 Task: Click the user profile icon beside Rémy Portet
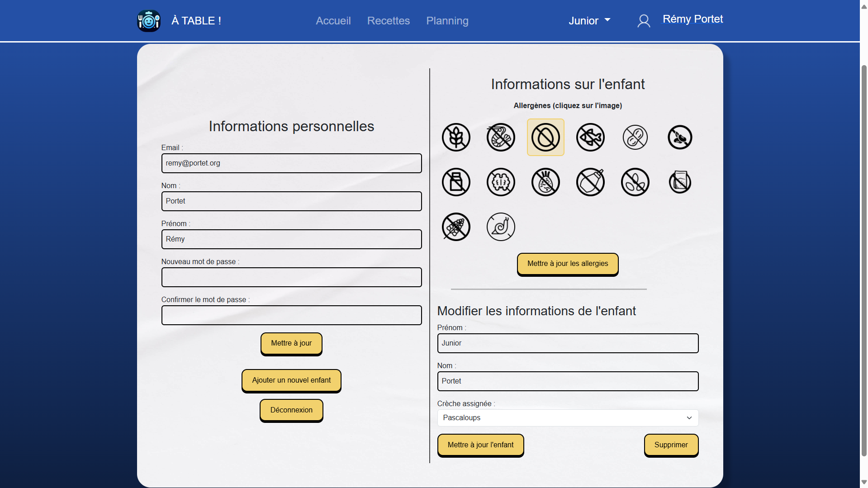644,21
